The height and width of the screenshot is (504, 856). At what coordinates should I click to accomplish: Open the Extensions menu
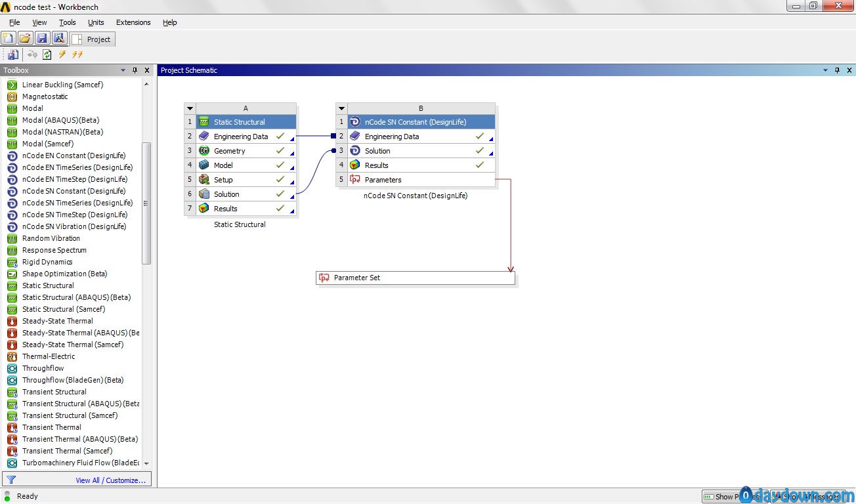click(x=133, y=22)
